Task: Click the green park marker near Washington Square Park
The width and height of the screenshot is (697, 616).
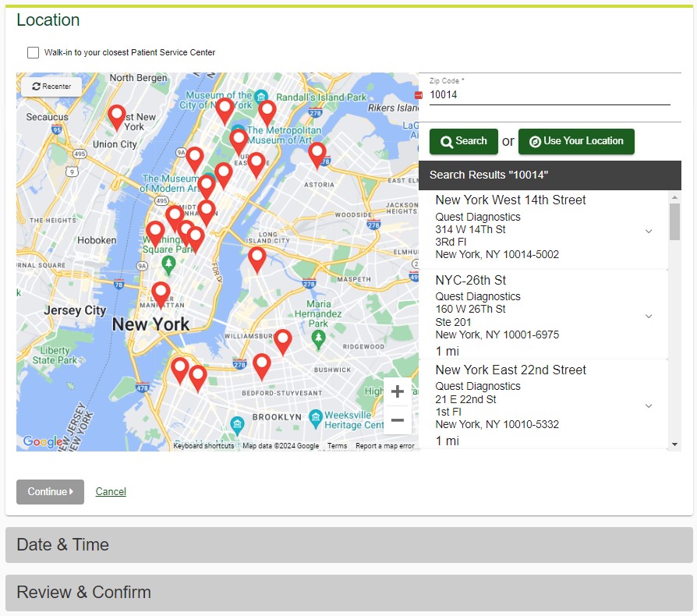Action: tap(168, 265)
